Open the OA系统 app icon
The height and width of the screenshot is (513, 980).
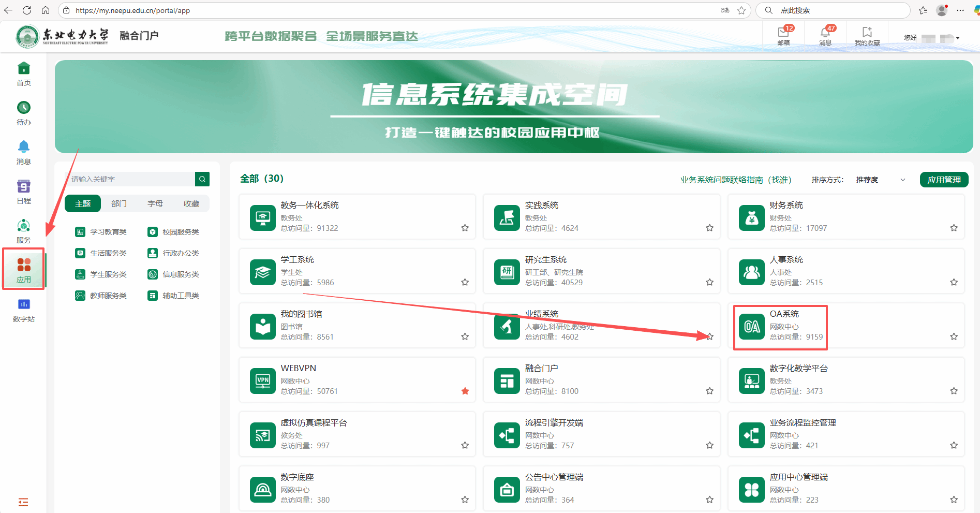[x=752, y=327]
